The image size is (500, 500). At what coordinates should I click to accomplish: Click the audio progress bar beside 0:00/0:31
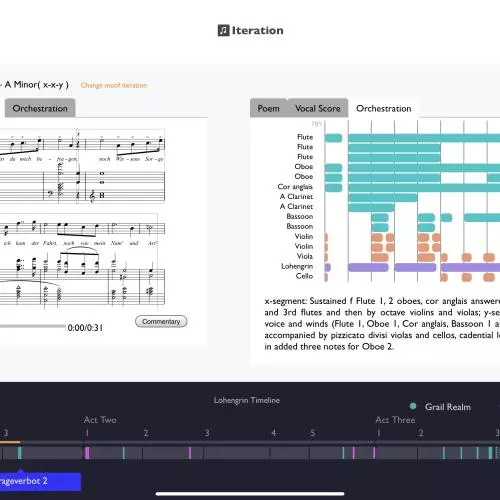tap(33, 326)
